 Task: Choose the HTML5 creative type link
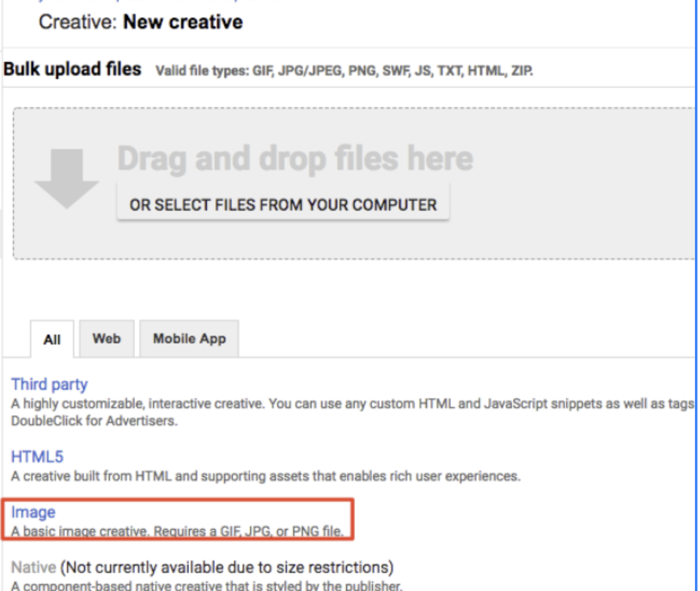pyautogui.click(x=37, y=457)
